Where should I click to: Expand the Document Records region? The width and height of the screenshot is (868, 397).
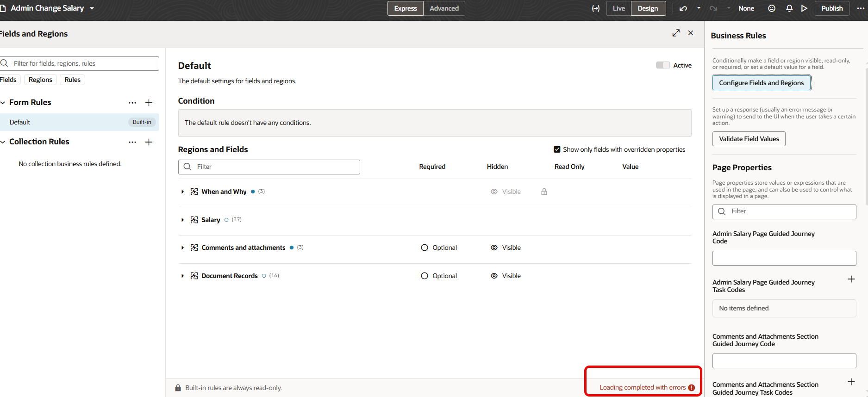click(x=182, y=276)
